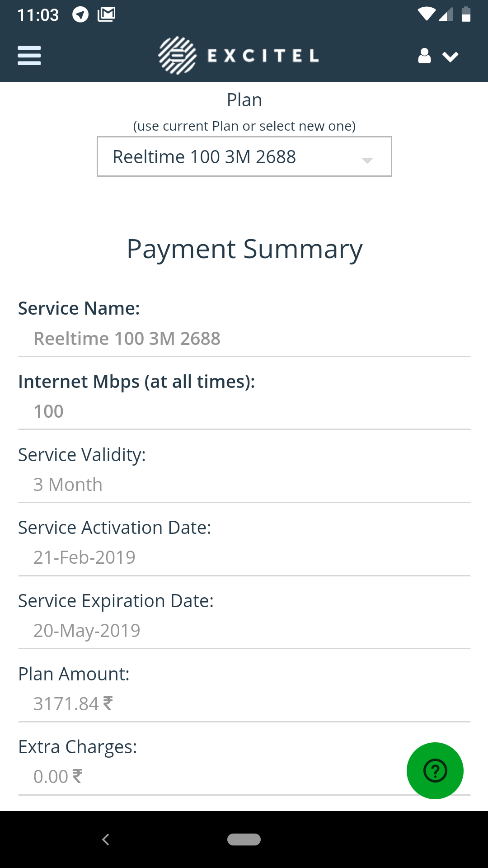Tap the Extra Charges 0.00 value

coord(58,777)
